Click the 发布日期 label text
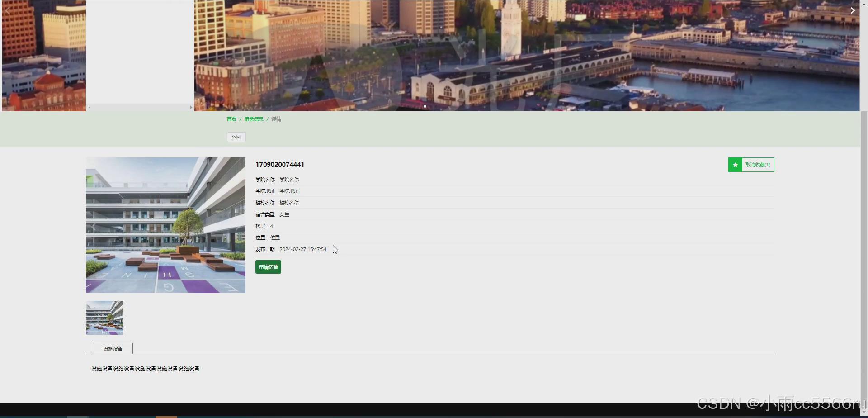The height and width of the screenshot is (418, 868). [265, 249]
